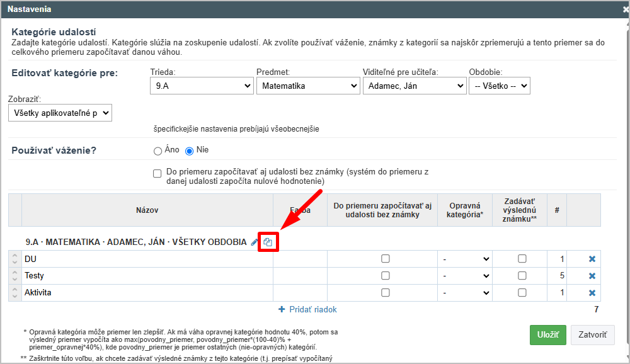Expand the Obdobie dropdown
The width and height of the screenshot is (630, 364).
click(499, 86)
